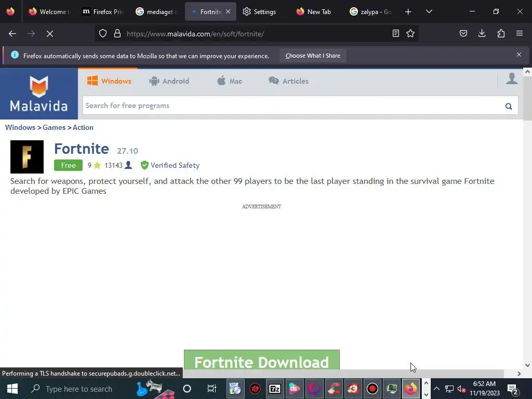This screenshot has height=399, width=532.
Task: Click the rating star icon
Action: 97,165
